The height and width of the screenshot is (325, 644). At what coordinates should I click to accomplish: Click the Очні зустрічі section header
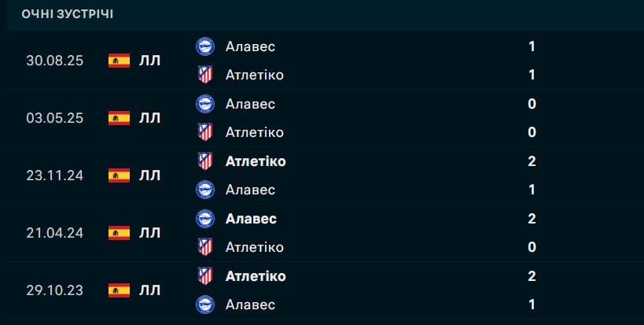coord(67,15)
